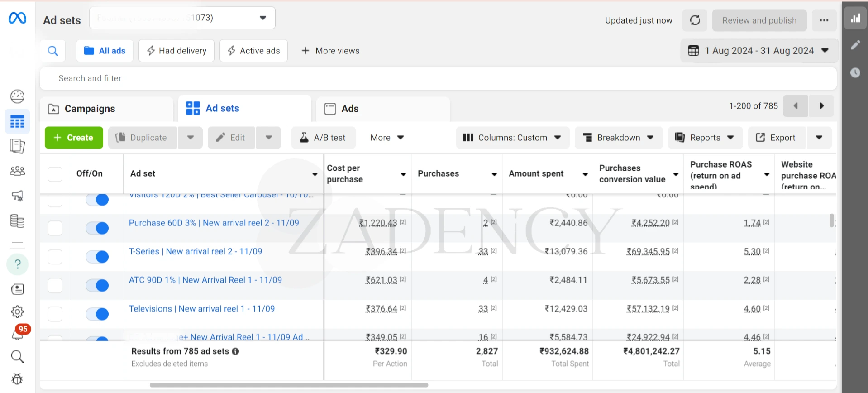This screenshot has width=868, height=393.
Task: Click the green Create button
Action: tap(74, 138)
